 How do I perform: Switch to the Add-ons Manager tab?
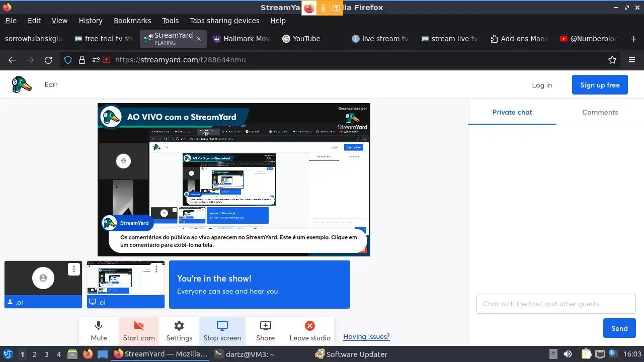click(519, 39)
